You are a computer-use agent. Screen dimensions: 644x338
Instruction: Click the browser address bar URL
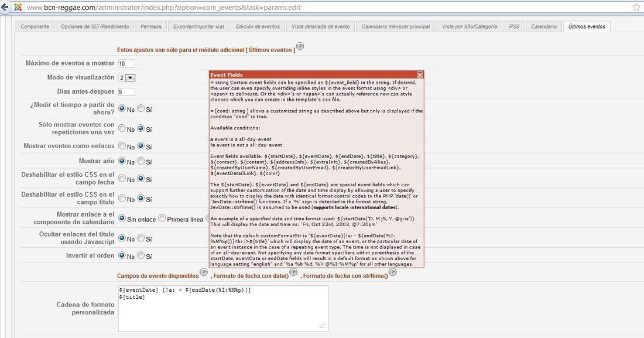(164, 8)
